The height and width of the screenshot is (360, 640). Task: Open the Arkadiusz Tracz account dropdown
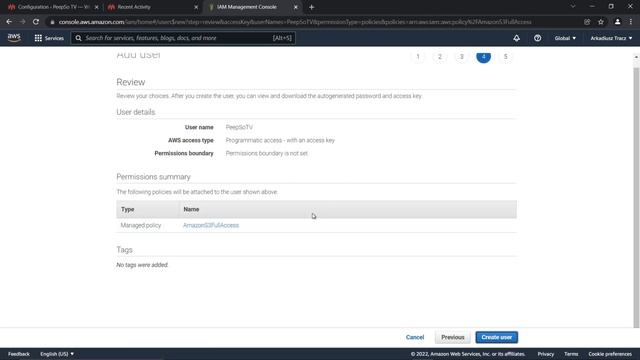coord(611,38)
